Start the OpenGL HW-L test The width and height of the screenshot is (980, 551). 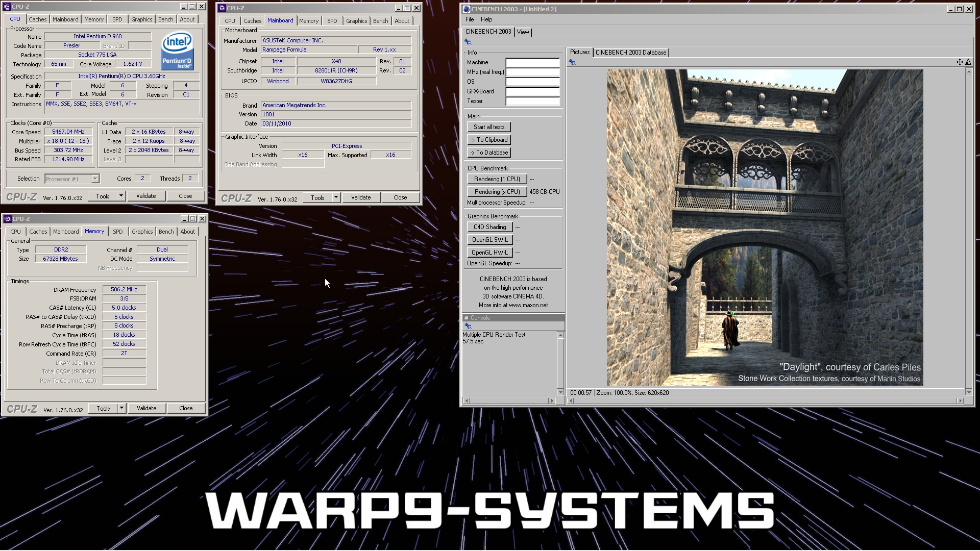[490, 253]
